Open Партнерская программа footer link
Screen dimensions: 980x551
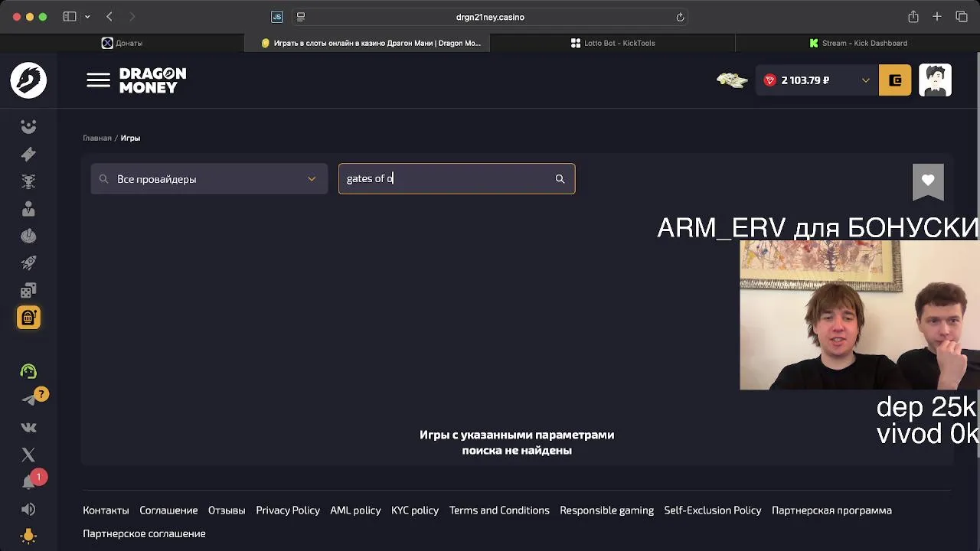[831, 510]
